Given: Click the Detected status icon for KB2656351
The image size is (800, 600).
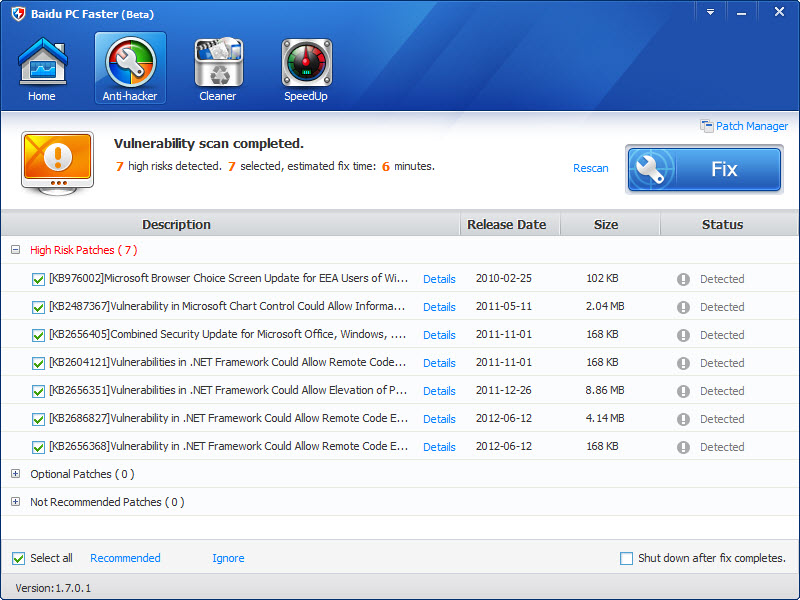Looking at the screenshot, I should (683, 391).
